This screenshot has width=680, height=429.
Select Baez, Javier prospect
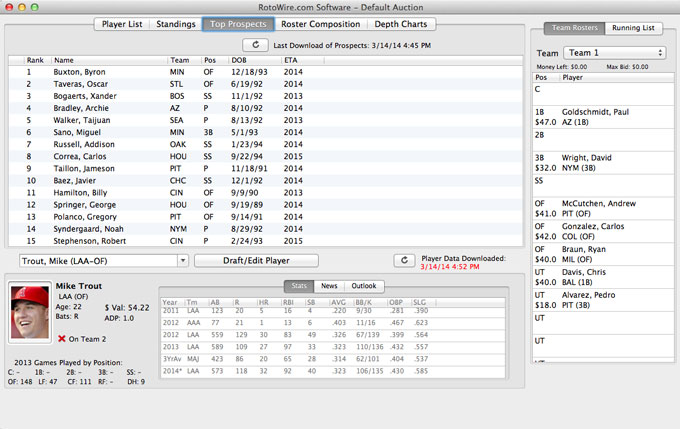265,181
